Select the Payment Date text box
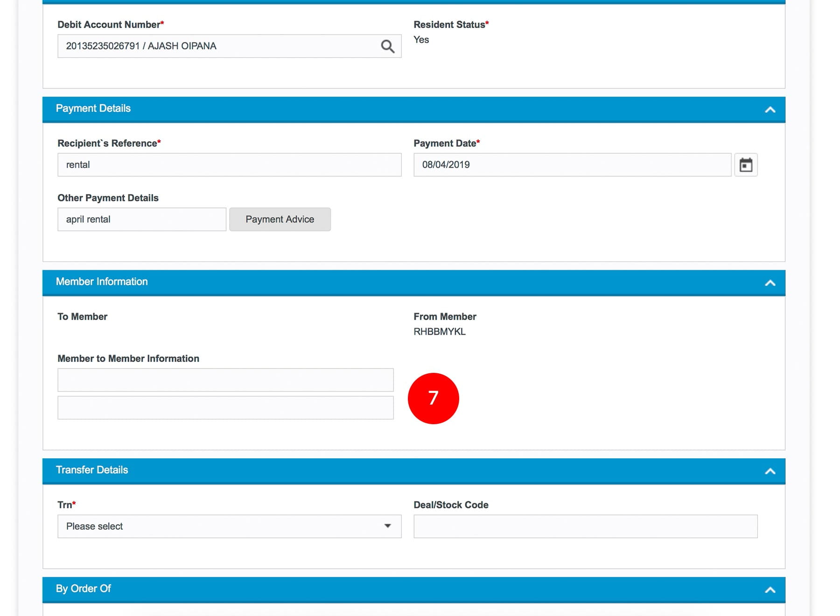 tap(572, 165)
